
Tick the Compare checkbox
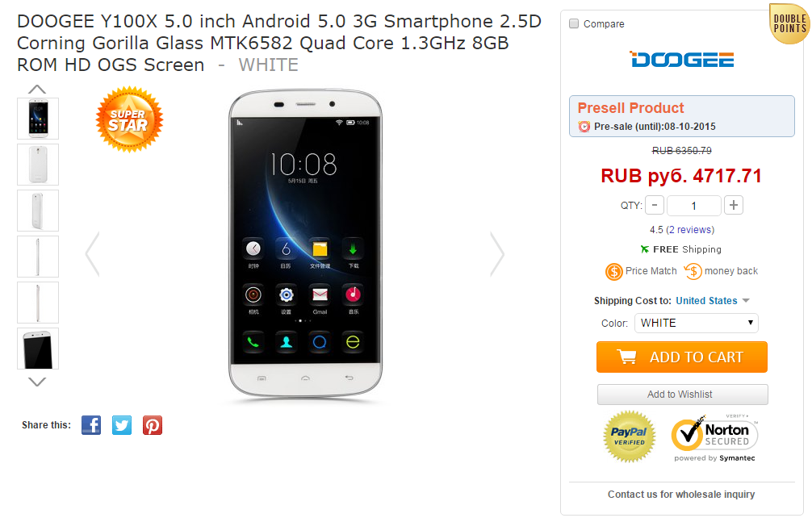coord(574,24)
